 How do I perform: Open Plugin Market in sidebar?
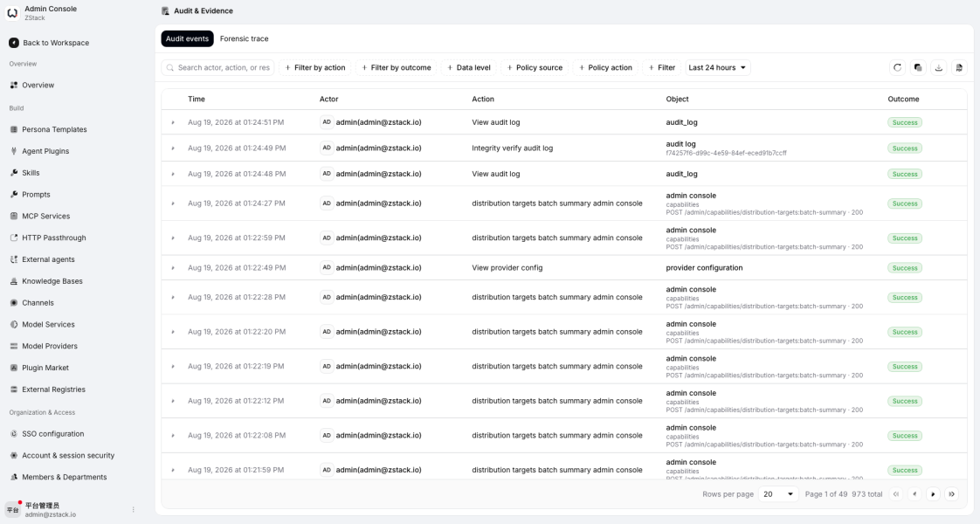45,368
